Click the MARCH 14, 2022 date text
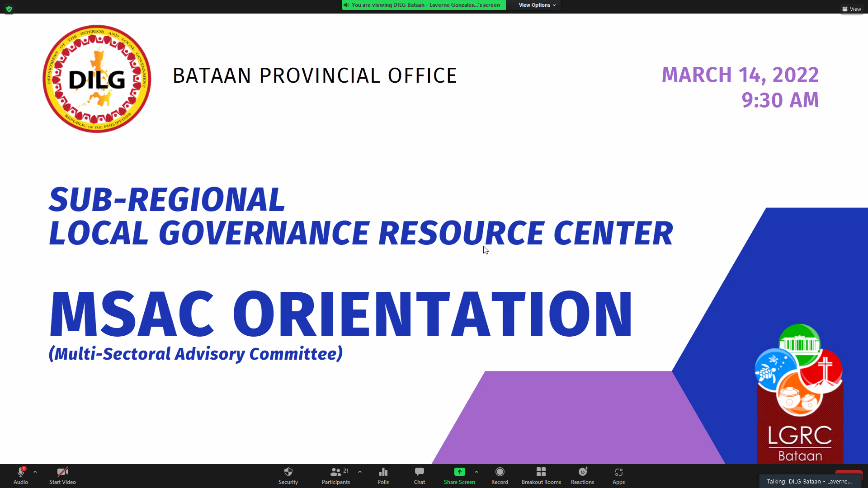868x488 pixels. point(740,75)
